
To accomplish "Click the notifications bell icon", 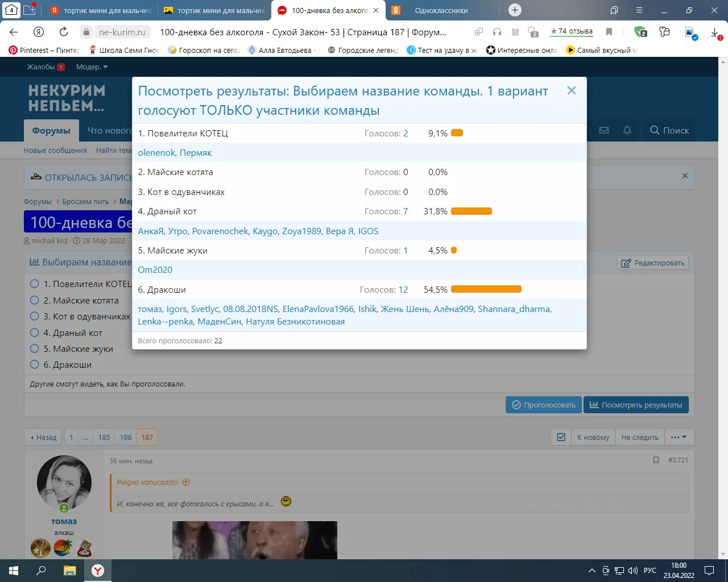I will click(627, 130).
